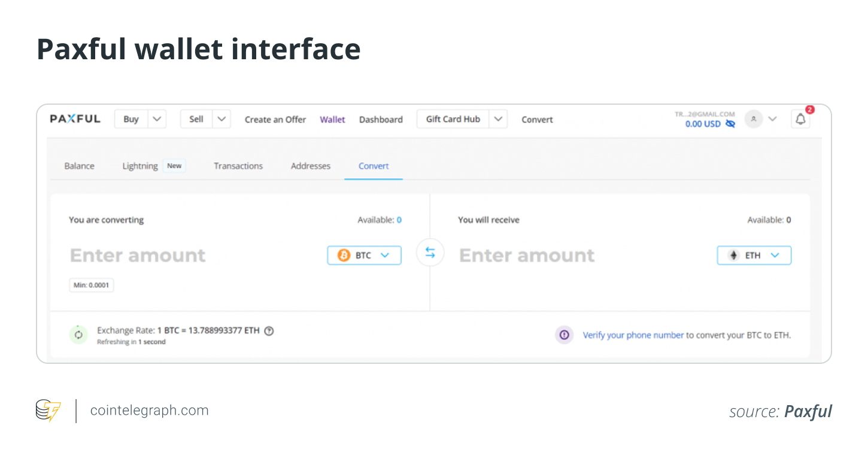Screen dimensions: 868x459
Task: Click the Cointelegraph logo icon
Action: click(x=48, y=411)
